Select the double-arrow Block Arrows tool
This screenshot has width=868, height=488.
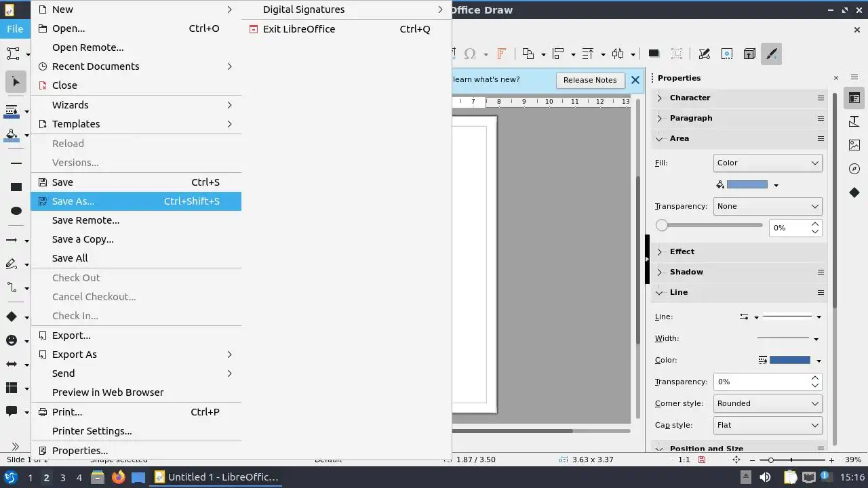click(x=12, y=364)
